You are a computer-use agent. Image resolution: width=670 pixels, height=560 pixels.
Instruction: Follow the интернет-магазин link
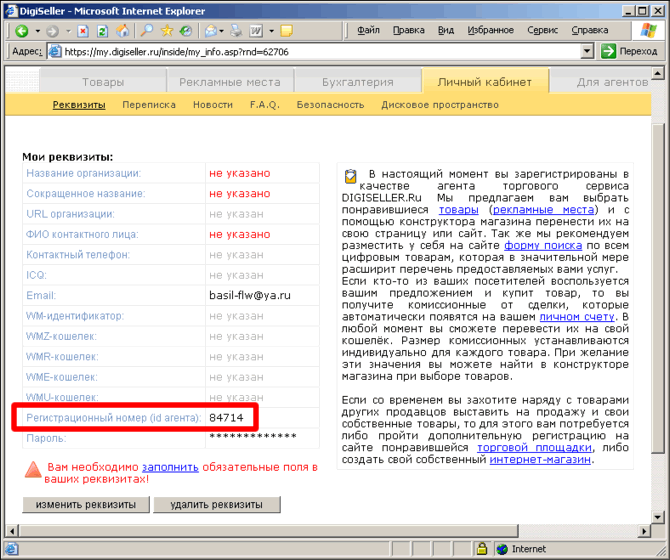540,460
